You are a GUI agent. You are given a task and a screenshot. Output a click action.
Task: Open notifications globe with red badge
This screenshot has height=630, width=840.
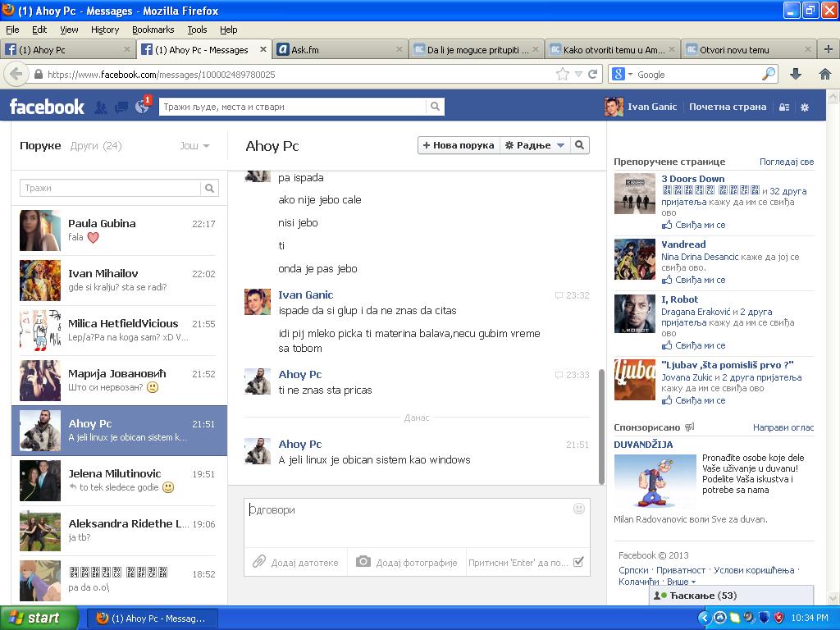143,107
